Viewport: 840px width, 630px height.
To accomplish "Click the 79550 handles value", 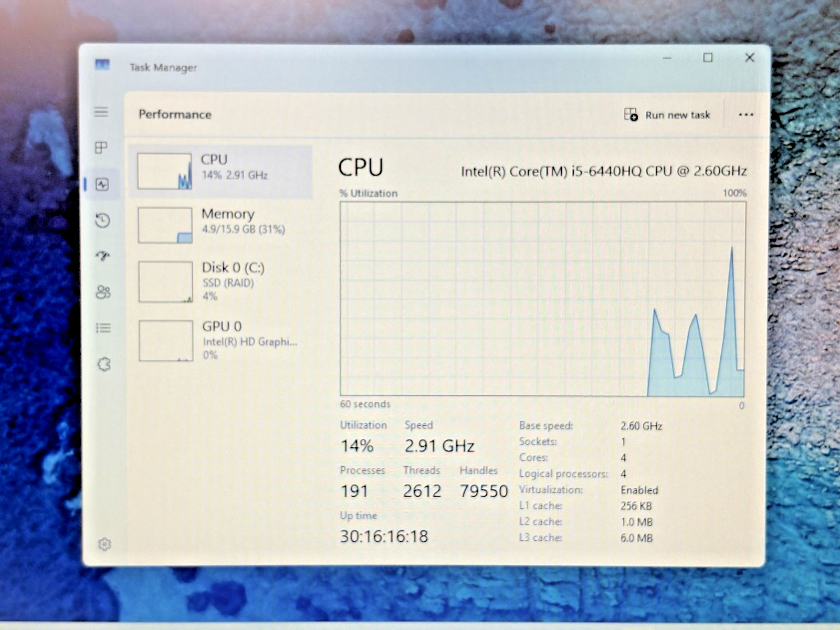I will click(x=484, y=491).
